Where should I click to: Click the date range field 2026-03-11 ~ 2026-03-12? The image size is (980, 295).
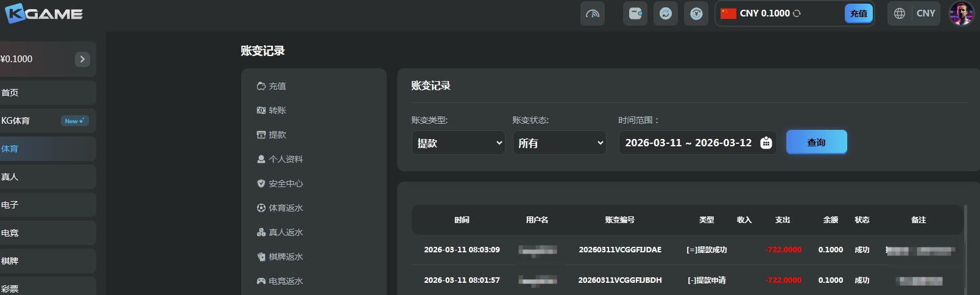(x=698, y=143)
